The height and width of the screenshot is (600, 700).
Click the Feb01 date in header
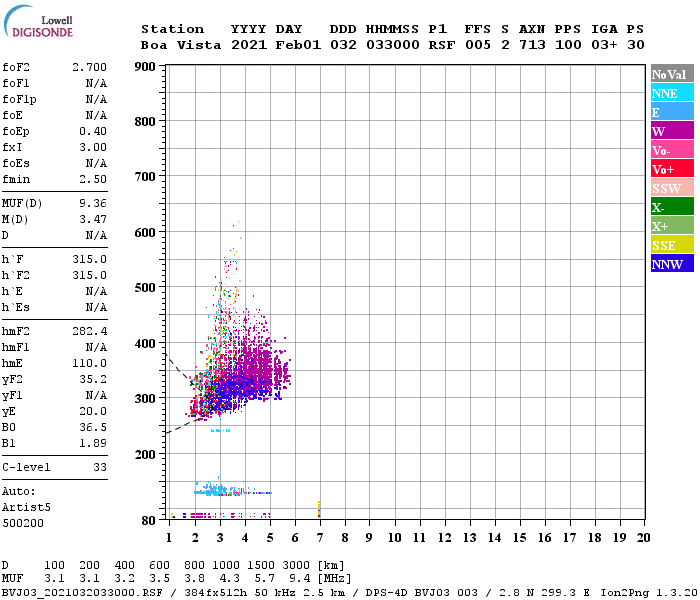(298, 45)
